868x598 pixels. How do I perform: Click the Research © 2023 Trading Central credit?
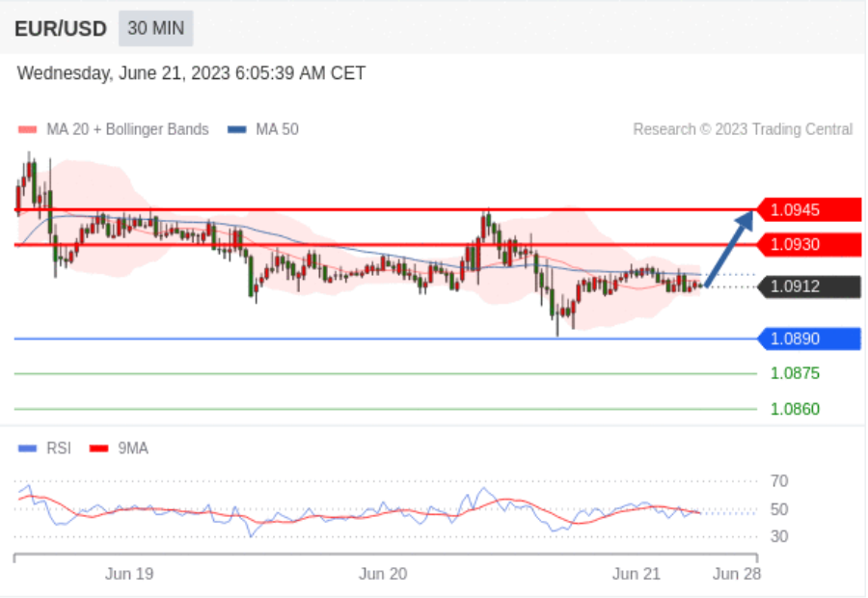click(x=743, y=129)
